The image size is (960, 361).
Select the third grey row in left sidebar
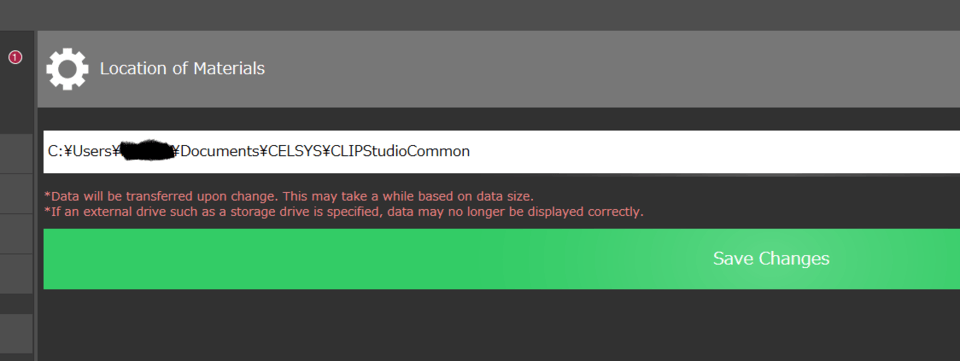(x=17, y=234)
